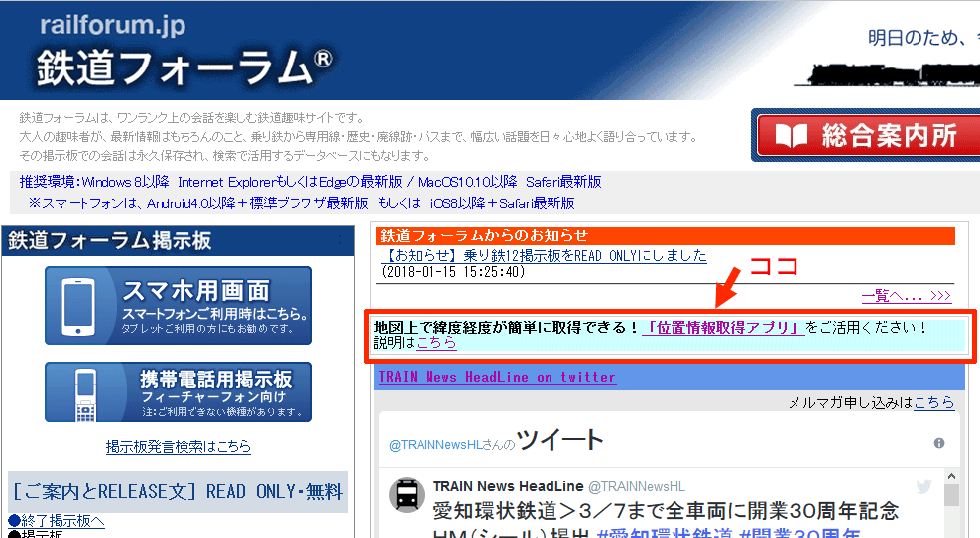Click the 一覧へ >>> link

(x=907, y=295)
